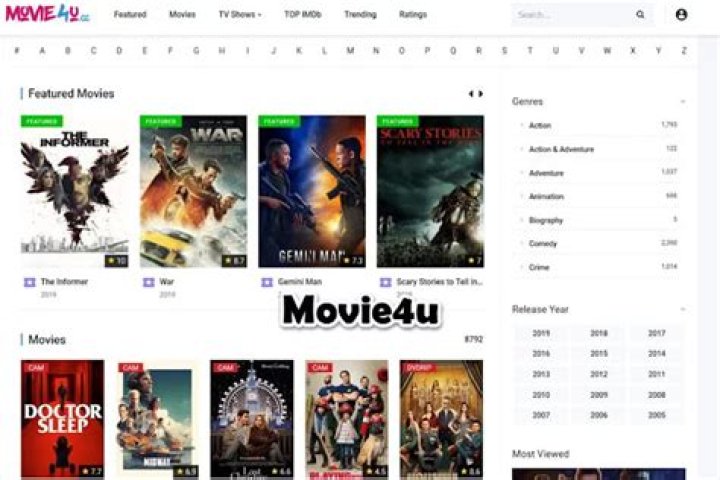Collapse the Release Year panel
Viewport: 720px width, 480px height.
point(683,309)
